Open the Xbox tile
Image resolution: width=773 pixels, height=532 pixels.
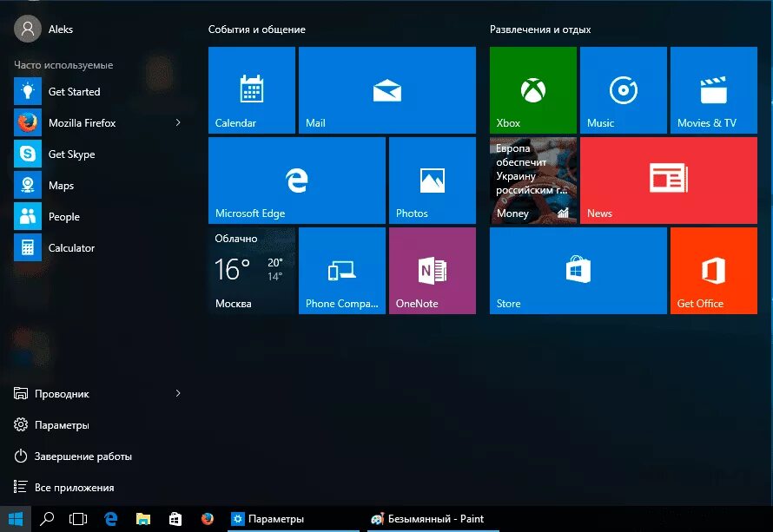pos(533,90)
